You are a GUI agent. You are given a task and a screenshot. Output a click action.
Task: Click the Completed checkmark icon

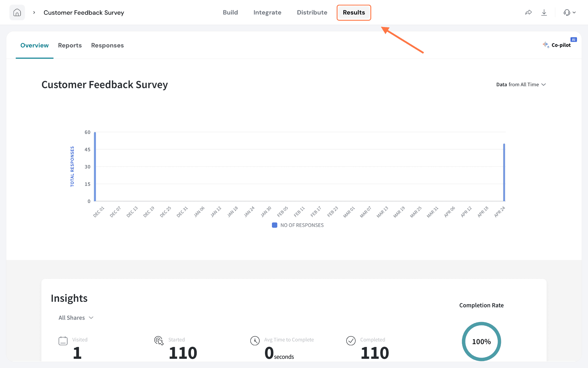(351, 341)
